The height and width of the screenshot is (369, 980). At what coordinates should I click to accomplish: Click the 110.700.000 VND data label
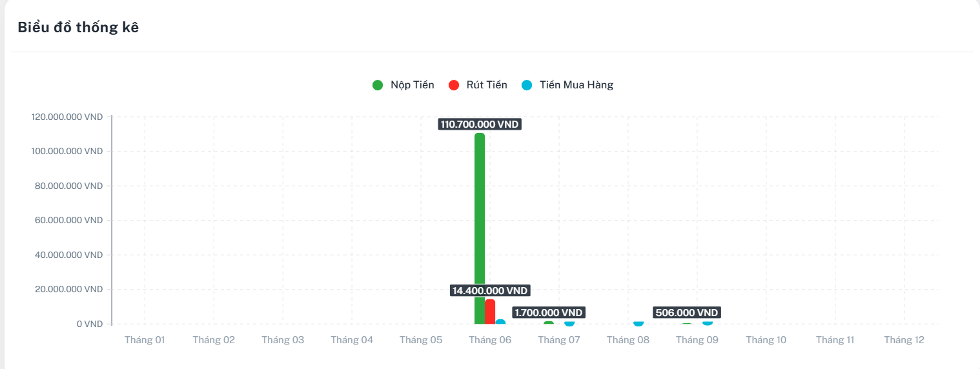[x=480, y=125]
